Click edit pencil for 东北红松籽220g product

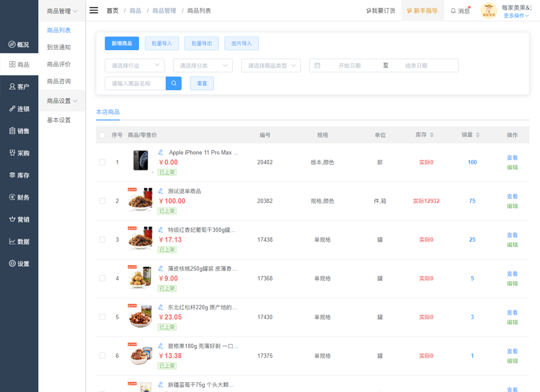pyautogui.click(x=161, y=307)
